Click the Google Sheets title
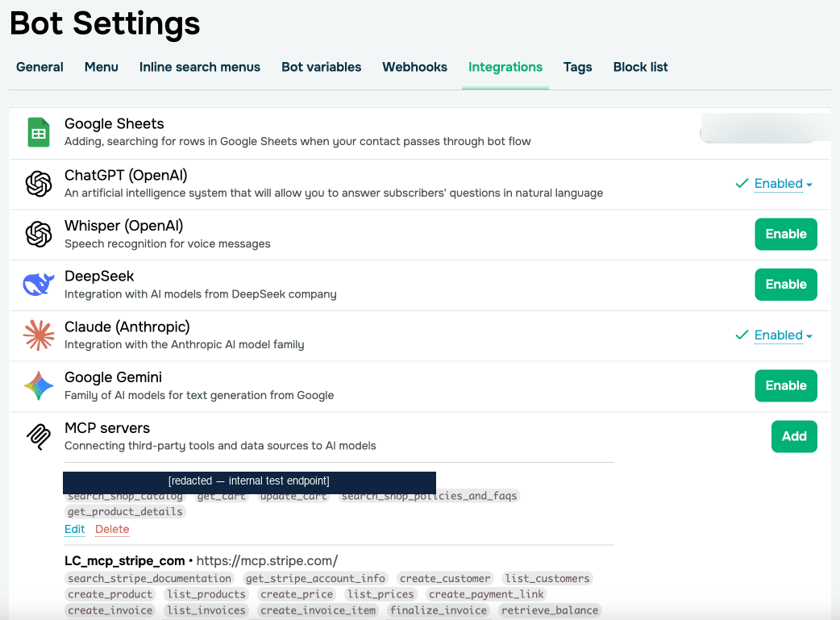840x620 pixels. pyautogui.click(x=114, y=124)
